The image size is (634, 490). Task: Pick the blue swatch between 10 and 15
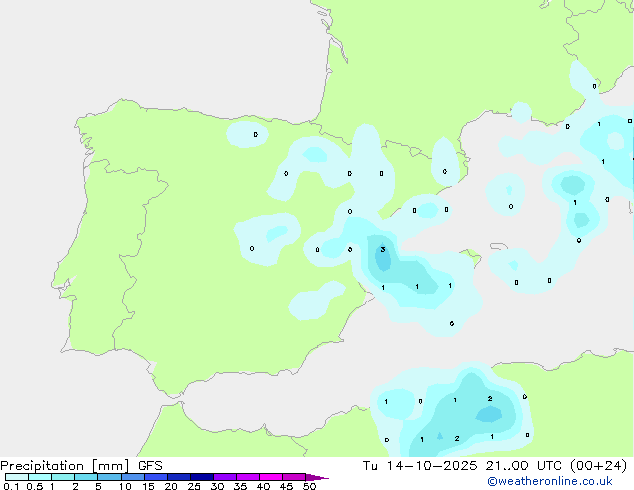pyautogui.click(x=132, y=477)
